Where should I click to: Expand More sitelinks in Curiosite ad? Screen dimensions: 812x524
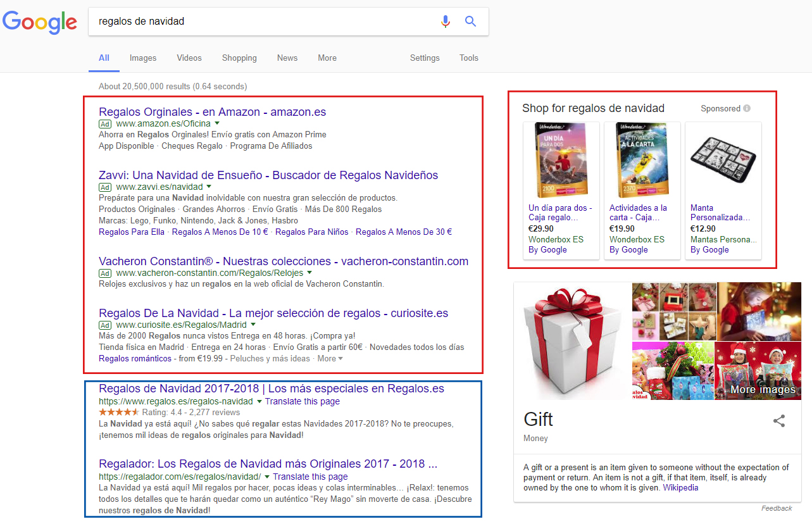coord(330,358)
